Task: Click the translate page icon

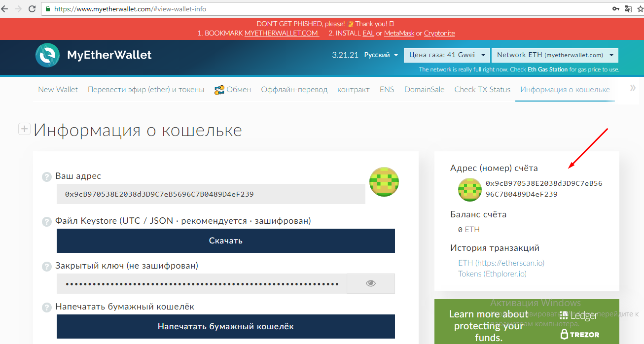Action: 628,9
